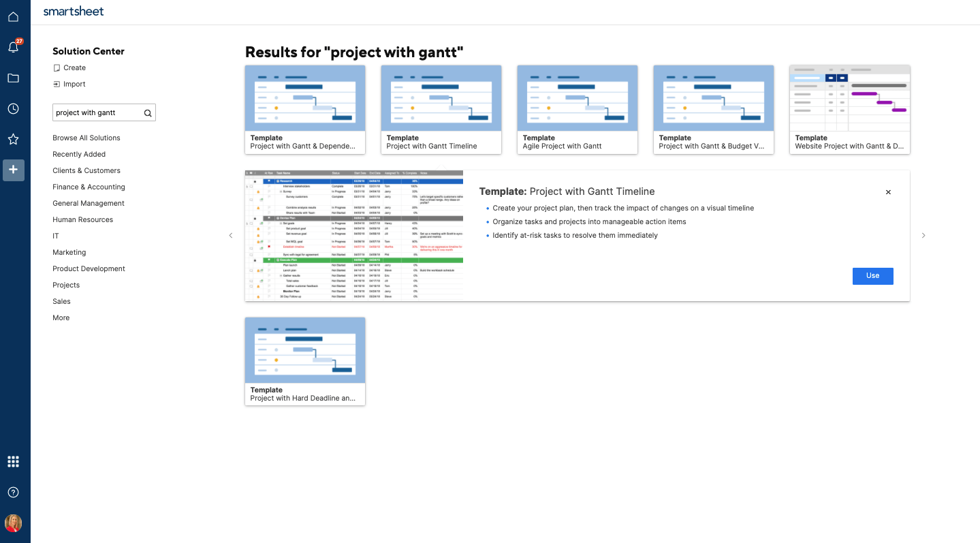
Task: Open the Home icon in left rail
Action: tap(13, 16)
